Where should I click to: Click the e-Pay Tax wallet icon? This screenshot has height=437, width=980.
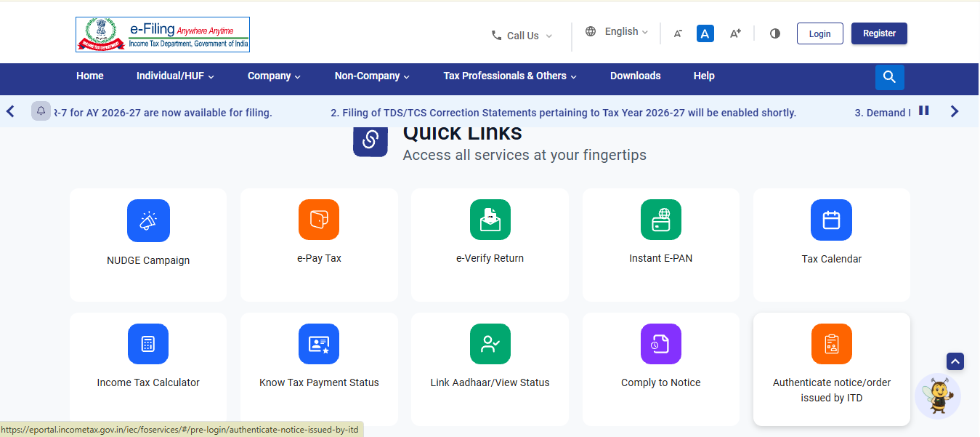[319, 220]
